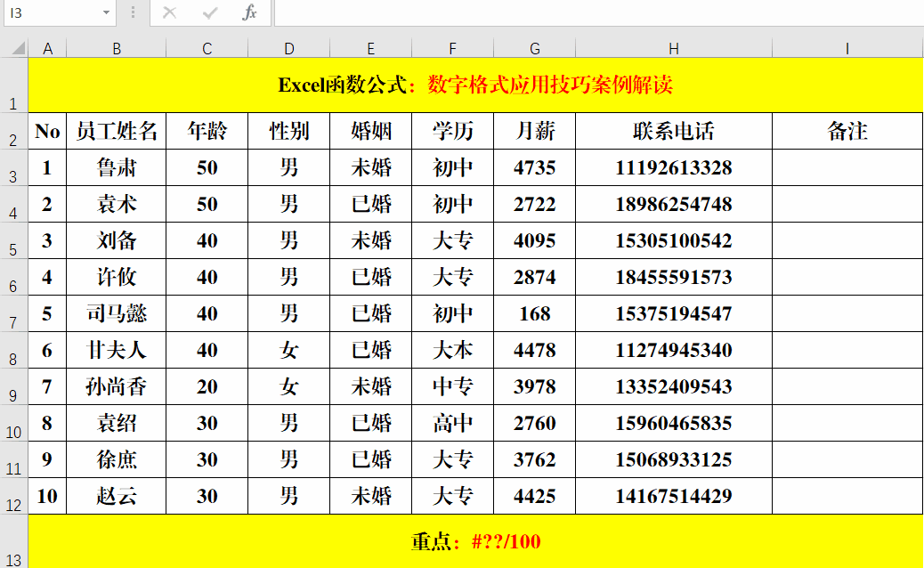Select row 3 header
Image resolution: width=924 pixels, height=568 pixels.
13,168
